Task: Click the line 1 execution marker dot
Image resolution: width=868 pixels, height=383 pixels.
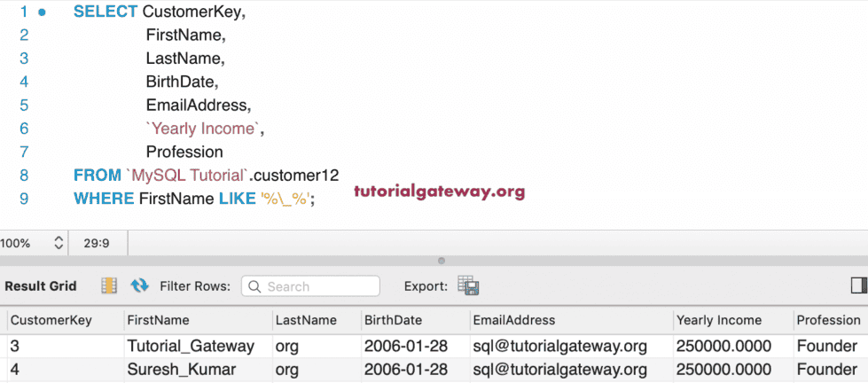Action: (x=42, y=12)
